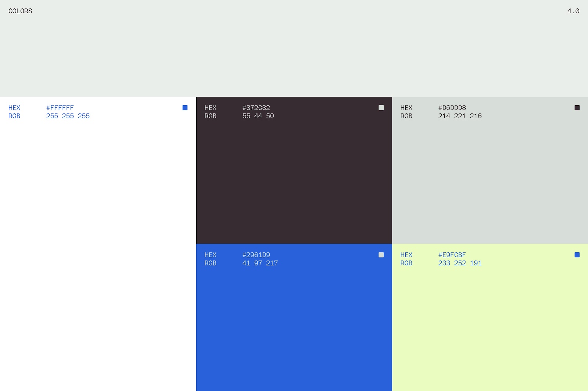Click the RGB label in the blue #2961D9 panel
This screenshot has height=391, width=588.
coord(210,263)
